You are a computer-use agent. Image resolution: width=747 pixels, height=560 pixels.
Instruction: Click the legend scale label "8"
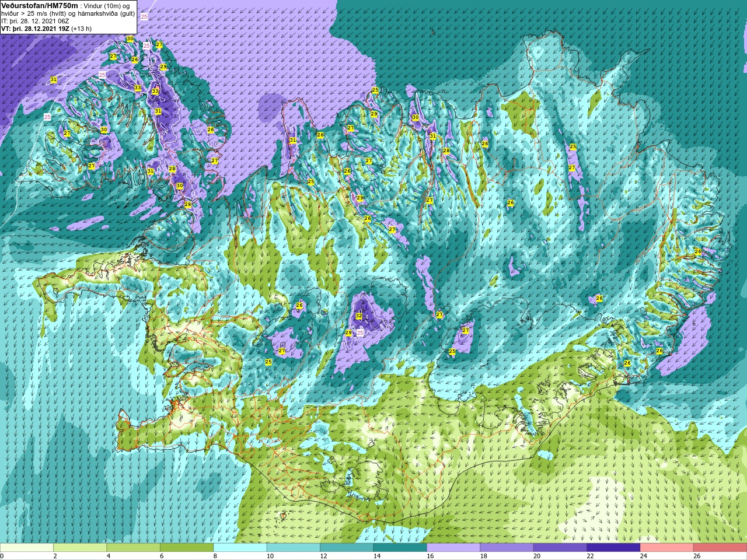pos(215,556)
